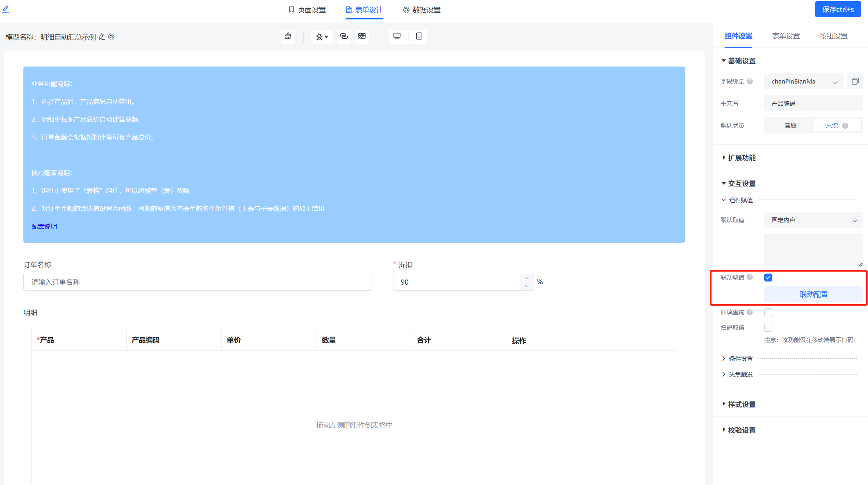Select the 操作 column header
868x485 pixels.
coord(592,340)
